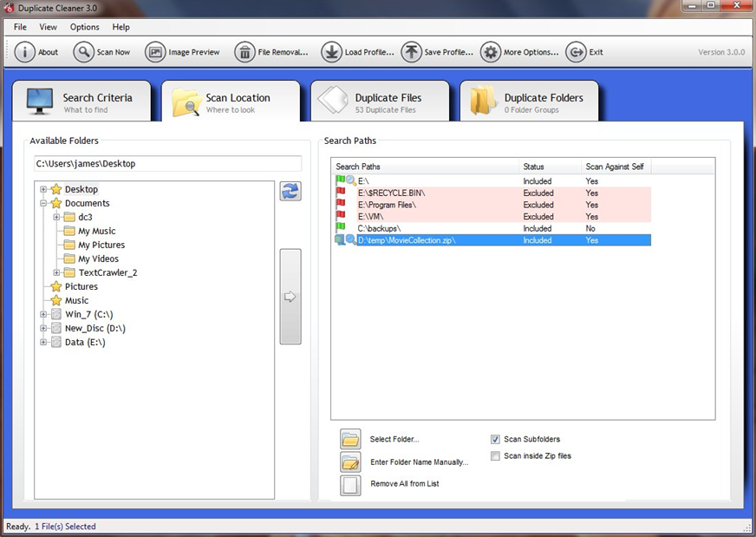Refresh the available folders list
The height and width of the screenshot is (537, 756).
tap(290, 191)
